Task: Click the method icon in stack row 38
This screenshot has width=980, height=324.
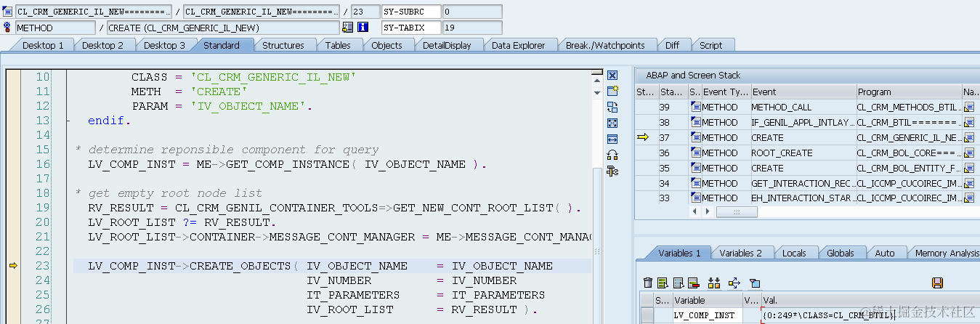Action: point(694,122)
